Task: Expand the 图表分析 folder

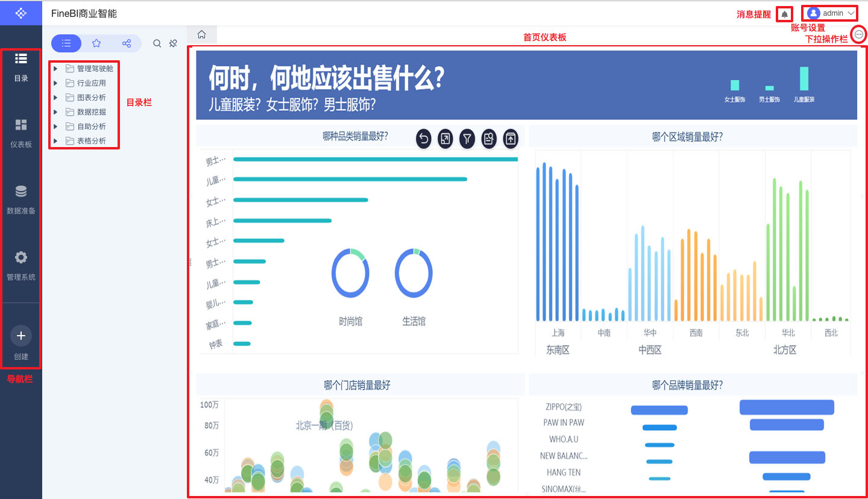Action: pos(55,97)
